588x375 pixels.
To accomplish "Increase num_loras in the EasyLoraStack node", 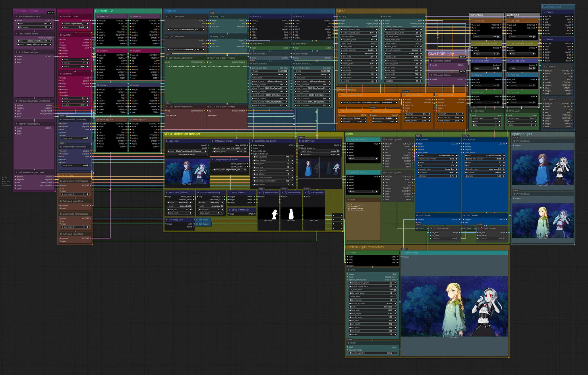I will [287, 78].
